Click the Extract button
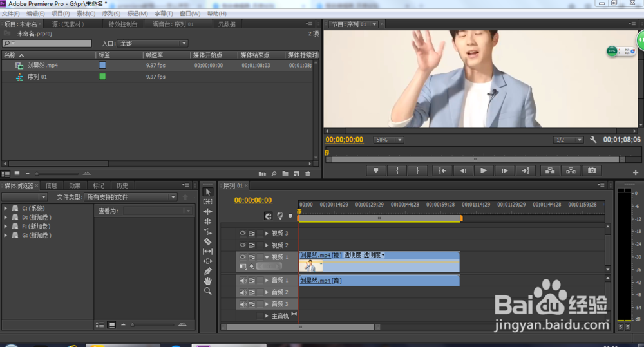 click(x=571, y=171)
